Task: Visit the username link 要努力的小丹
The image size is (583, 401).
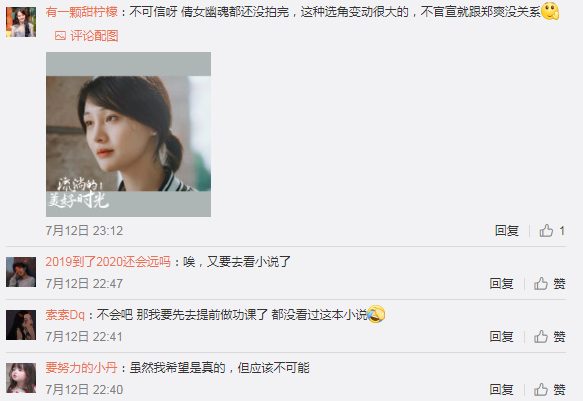Action: (82, 368)
